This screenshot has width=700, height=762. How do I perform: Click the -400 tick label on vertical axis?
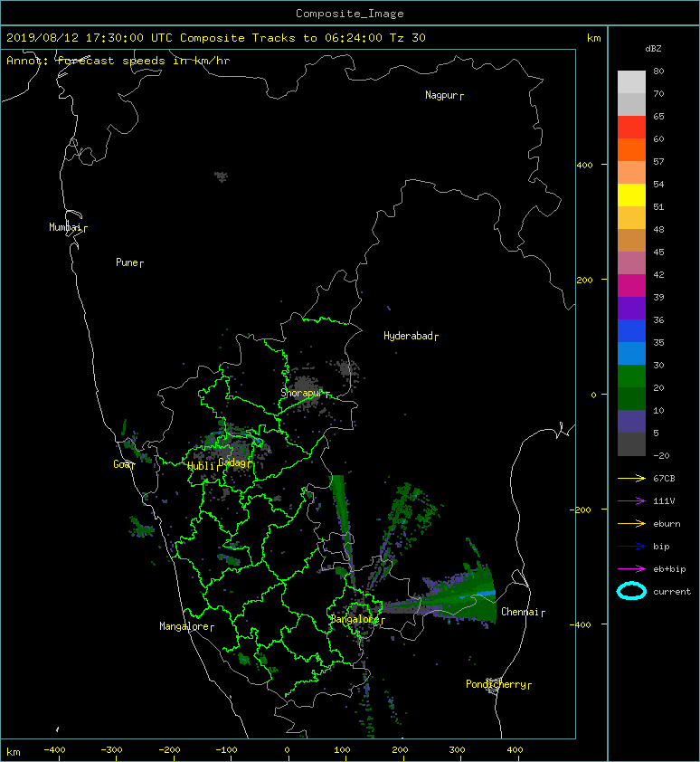click(580, 624)
